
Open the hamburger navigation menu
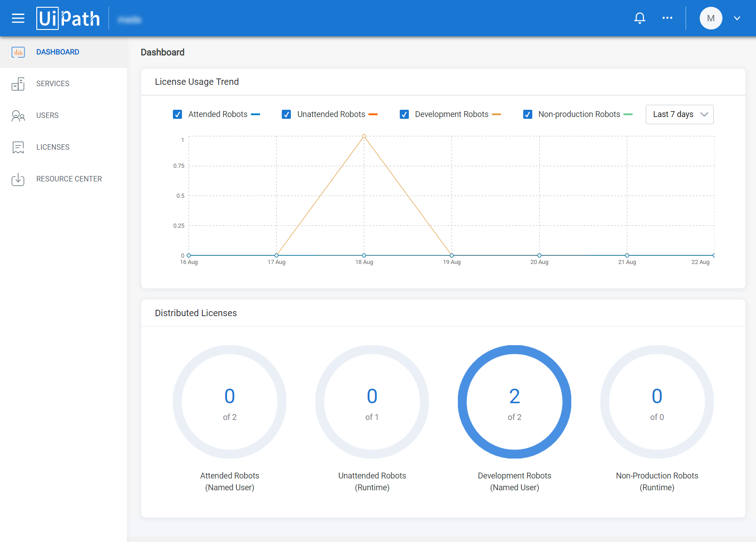18,18
